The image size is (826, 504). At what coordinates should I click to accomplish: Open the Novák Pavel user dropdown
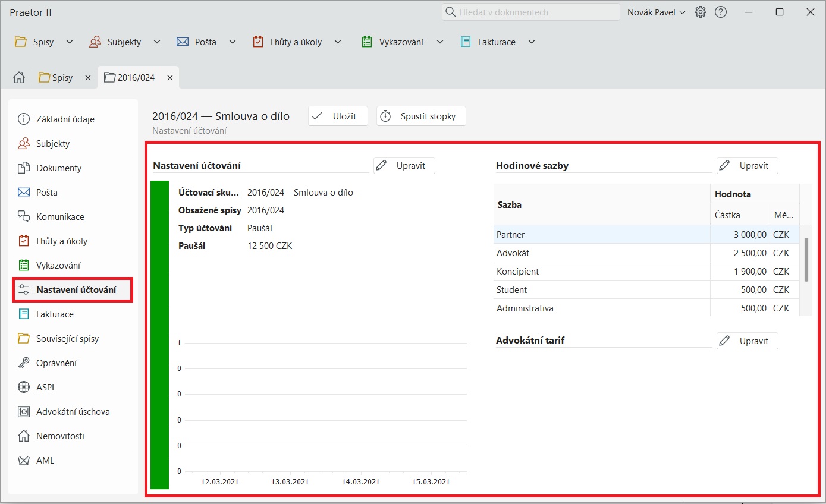[657, 12]
